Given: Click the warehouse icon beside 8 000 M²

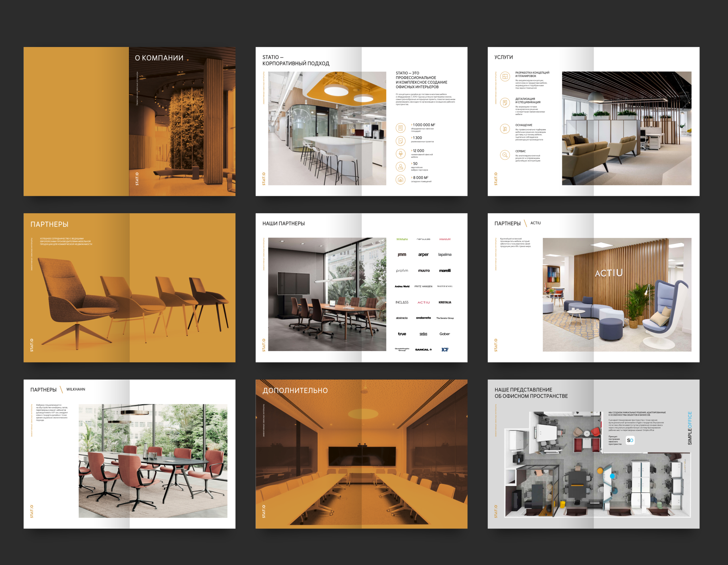Looking at the screenshot, I should tap(400, 180).
